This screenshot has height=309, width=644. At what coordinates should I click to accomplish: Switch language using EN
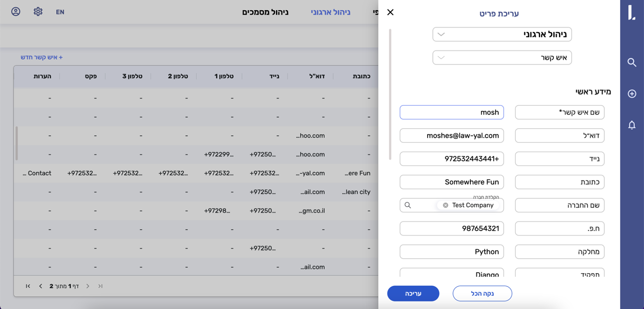click(x=60, y=12)
